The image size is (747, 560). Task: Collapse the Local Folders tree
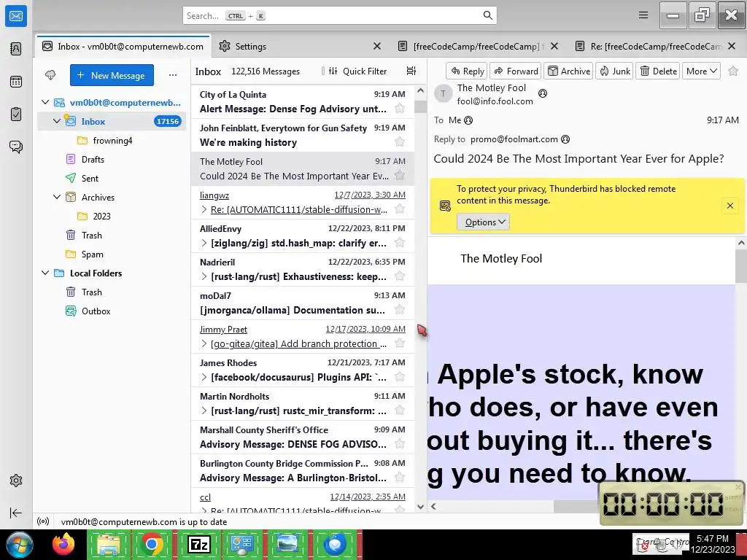[x=45, y=273]
